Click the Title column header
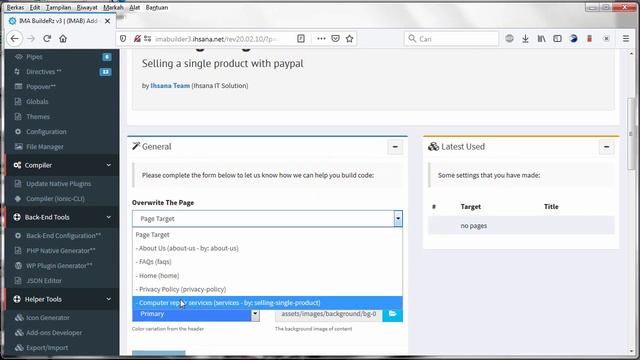The width and height of the screenshot is (640, 360). coord(551,207)
